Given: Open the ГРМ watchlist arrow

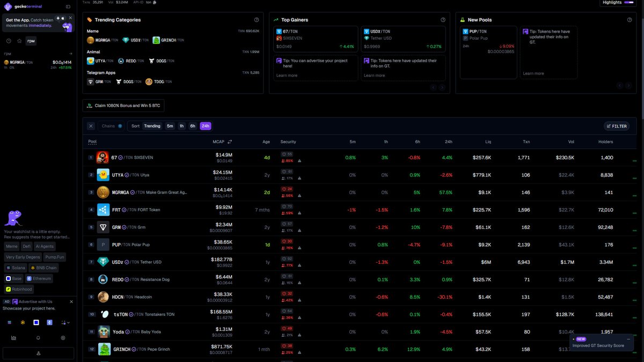Looking at the screenshot, I should (x=70, y=54).
